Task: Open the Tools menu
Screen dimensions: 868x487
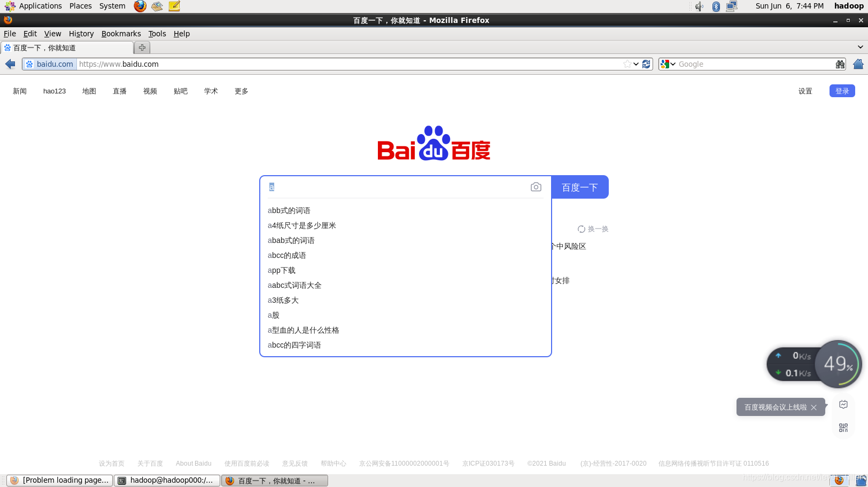Action: point(157,34)
